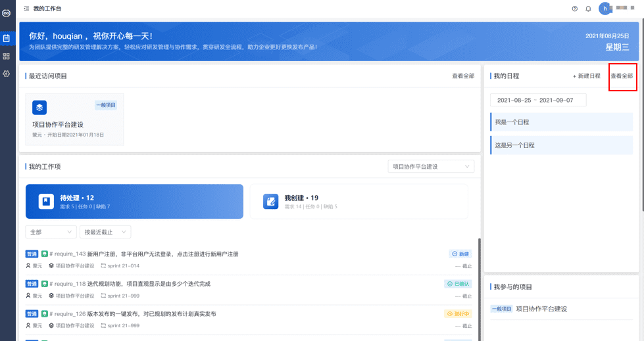Screen dimensions: 644x341
Task: Collapse the sidebar using the menu fold icon
Action: coord(27,9)
